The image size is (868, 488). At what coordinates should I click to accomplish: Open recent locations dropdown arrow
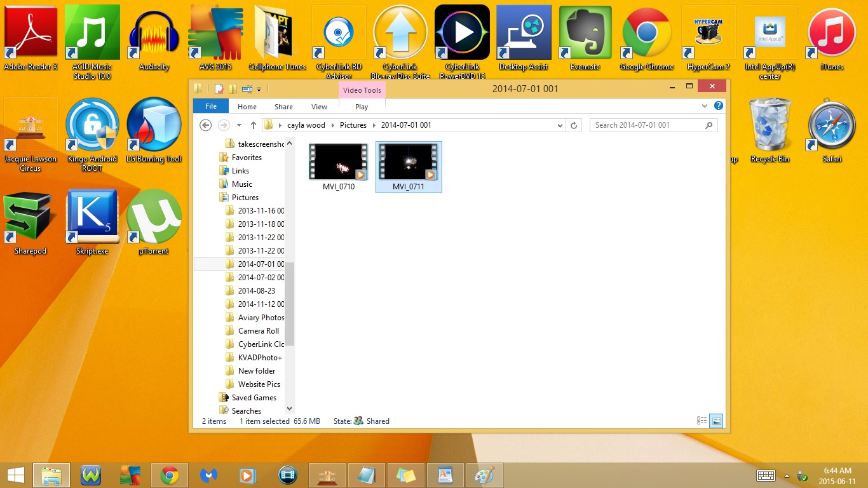point(239,125)
